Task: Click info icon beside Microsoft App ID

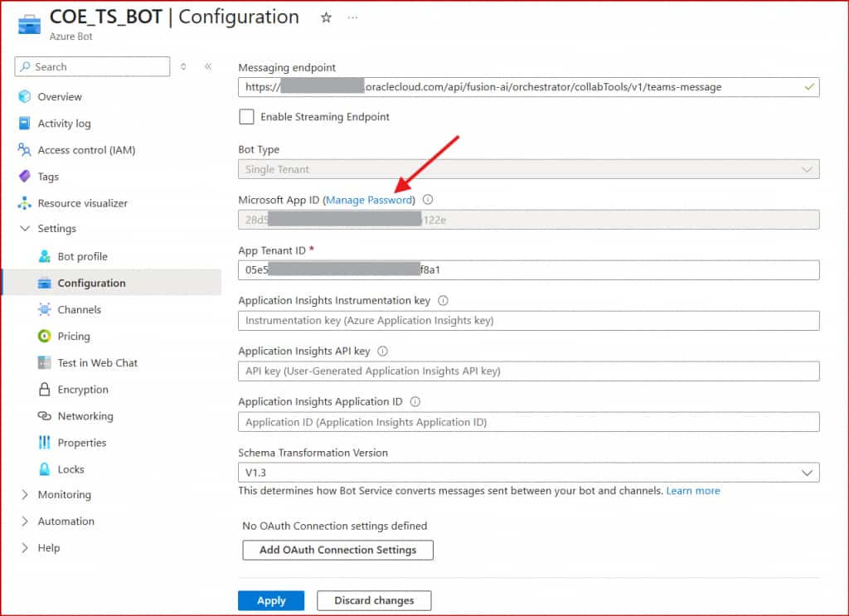Action: [428, 200]
